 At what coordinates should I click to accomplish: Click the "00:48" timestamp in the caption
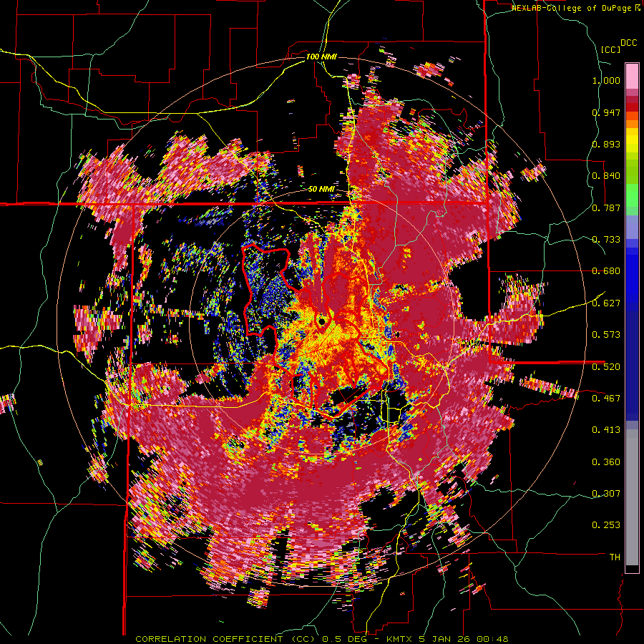click(x=492, y=639)
